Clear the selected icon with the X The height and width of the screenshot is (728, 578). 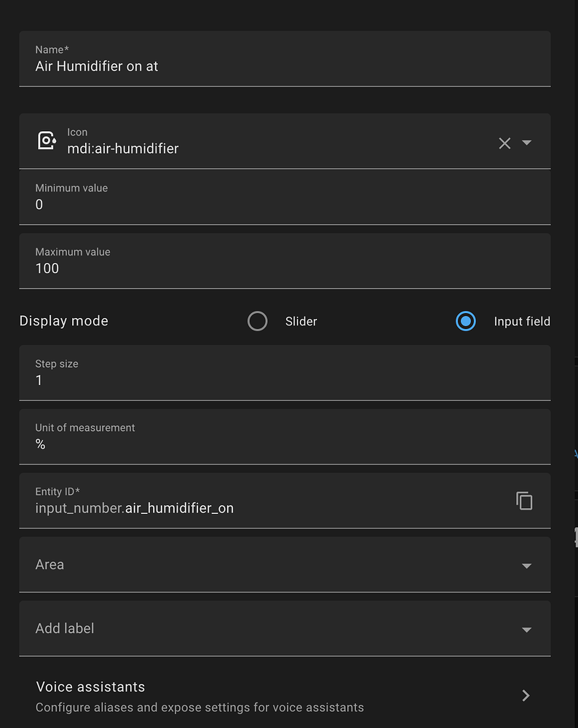pyautogui.click(x=504, y=143)
